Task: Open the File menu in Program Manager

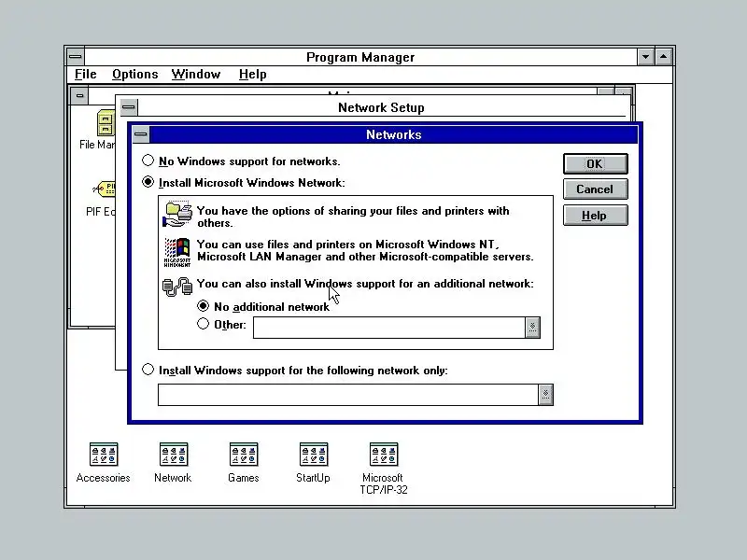Action: (x=86, y=75)
